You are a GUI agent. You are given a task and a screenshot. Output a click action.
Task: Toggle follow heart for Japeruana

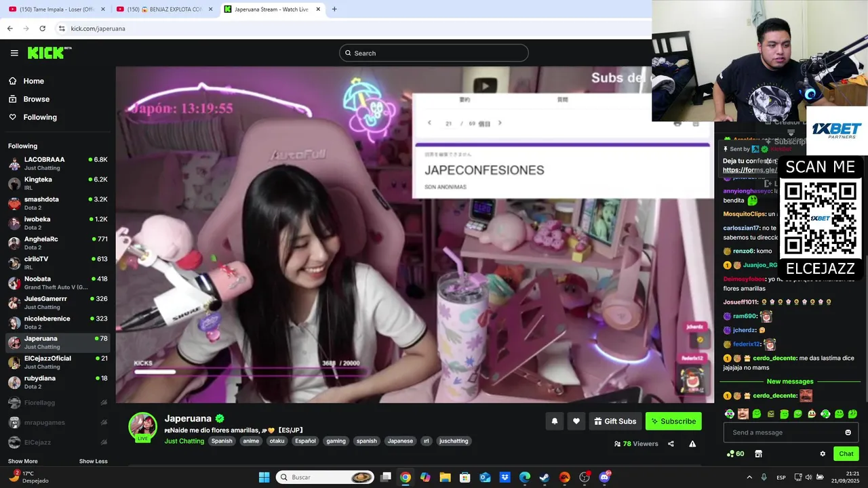576,421
